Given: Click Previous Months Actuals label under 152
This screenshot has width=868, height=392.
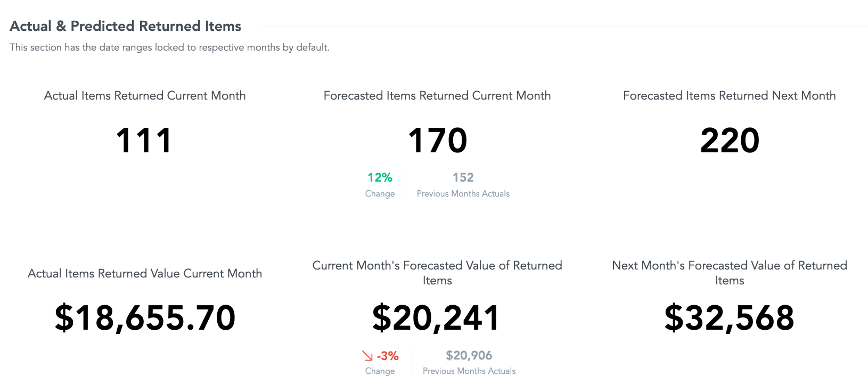Looking at the screenshot, I should point(463,194).
